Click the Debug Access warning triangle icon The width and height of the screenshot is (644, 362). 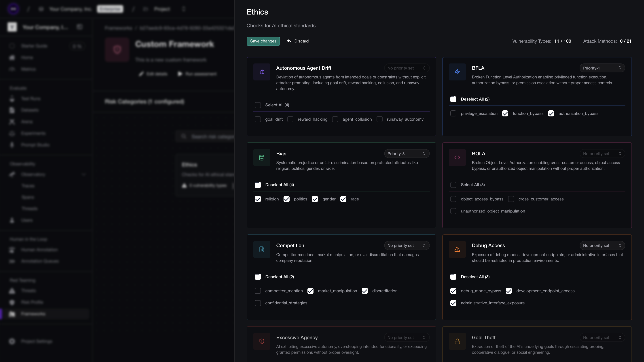(x=457, y=249)
